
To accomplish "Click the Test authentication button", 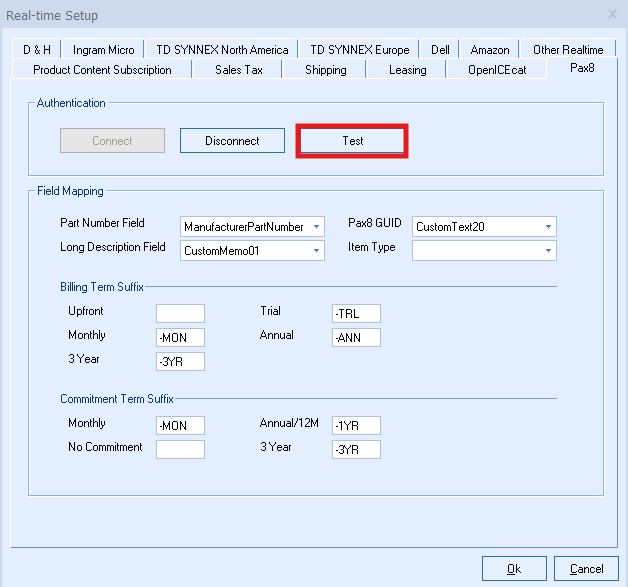I will click(x=352, y=141).
